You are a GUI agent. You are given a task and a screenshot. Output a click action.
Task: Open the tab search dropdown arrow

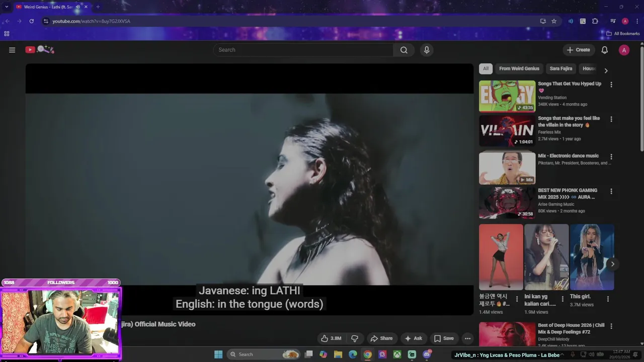pyautogui.click(x=6, y=7)
